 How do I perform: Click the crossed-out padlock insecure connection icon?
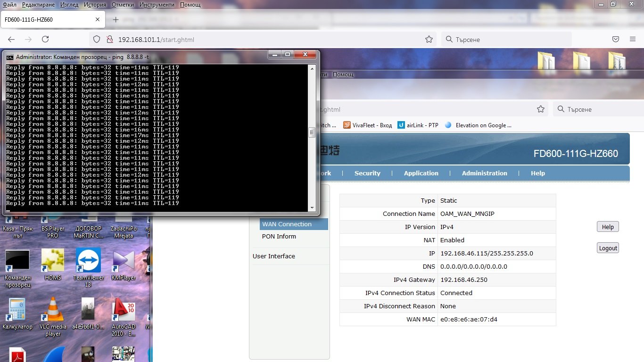(109, 40)
